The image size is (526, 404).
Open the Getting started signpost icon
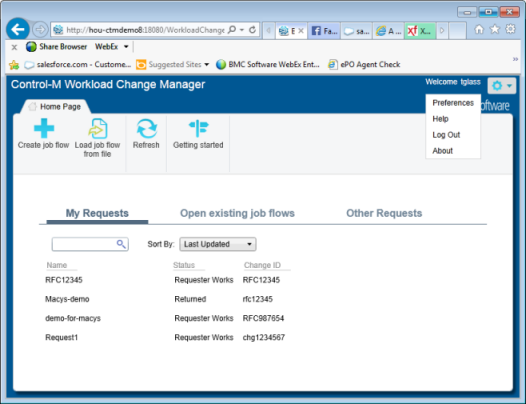[199, 128]
